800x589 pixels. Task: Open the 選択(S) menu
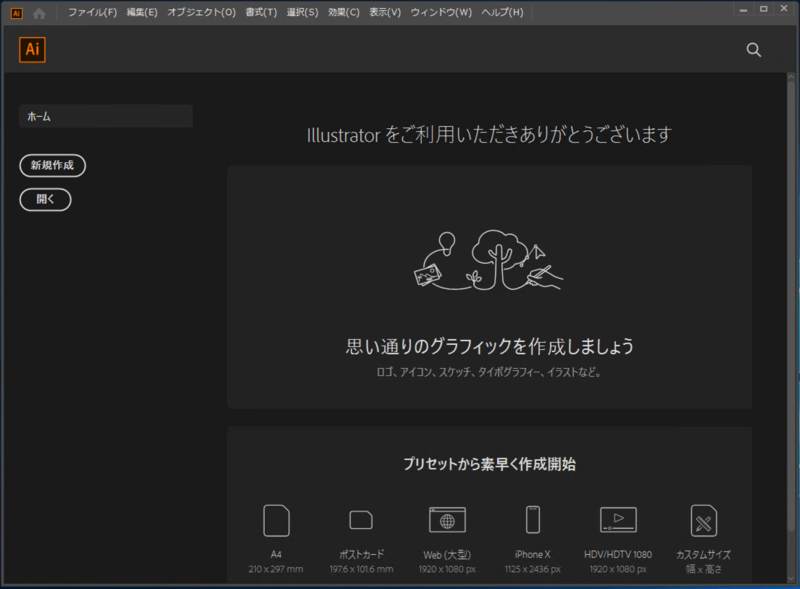(x=302, y=12)
